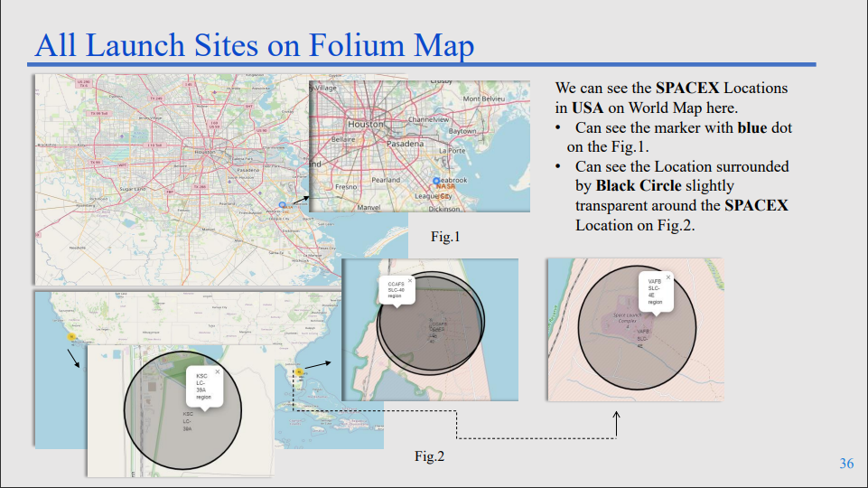Click the Baytown label on the zoomed map

462,131
